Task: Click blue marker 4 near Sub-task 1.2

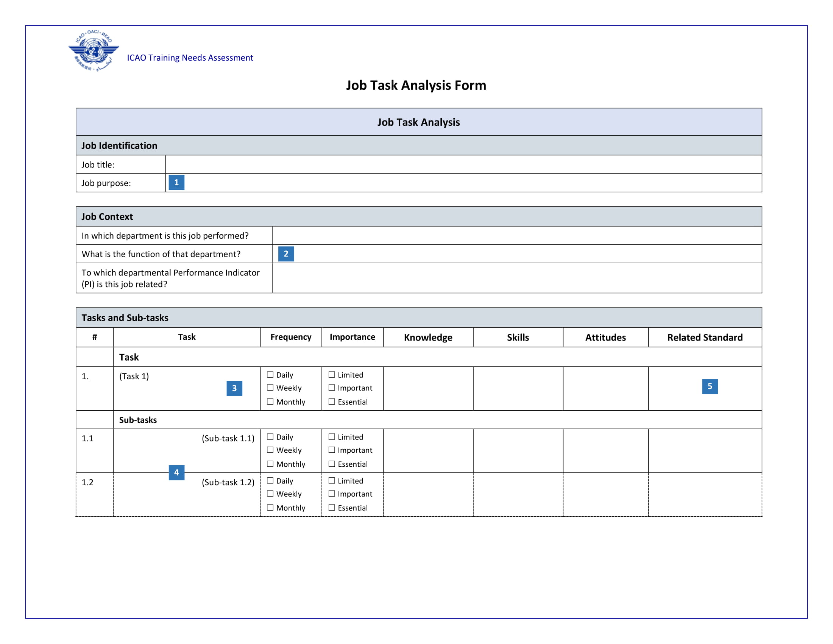Action: [176, 473]
